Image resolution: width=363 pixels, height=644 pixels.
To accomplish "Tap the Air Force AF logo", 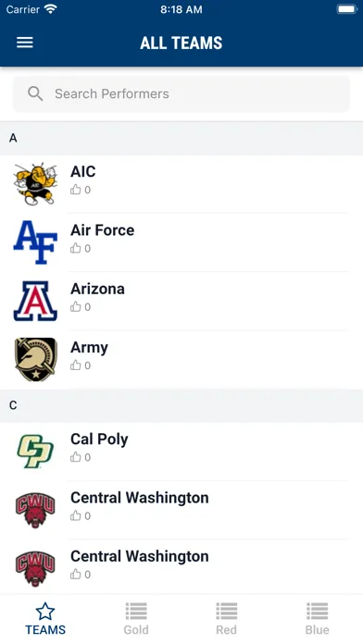I will (35, 241).
